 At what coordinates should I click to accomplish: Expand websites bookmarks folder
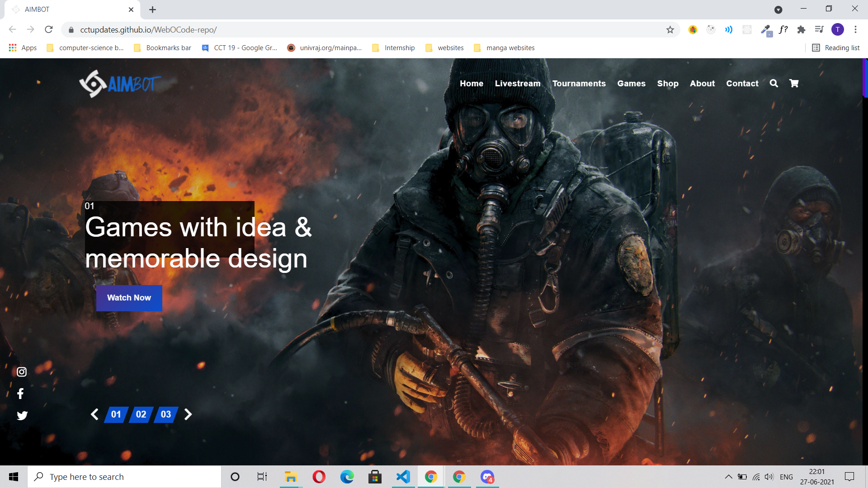444,48
